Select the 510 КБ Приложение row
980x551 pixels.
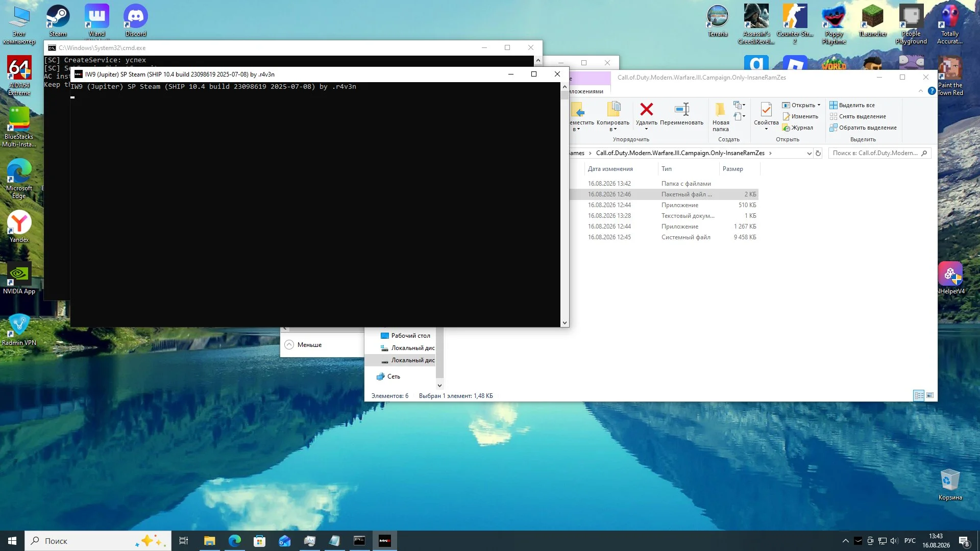coord(664,205)
